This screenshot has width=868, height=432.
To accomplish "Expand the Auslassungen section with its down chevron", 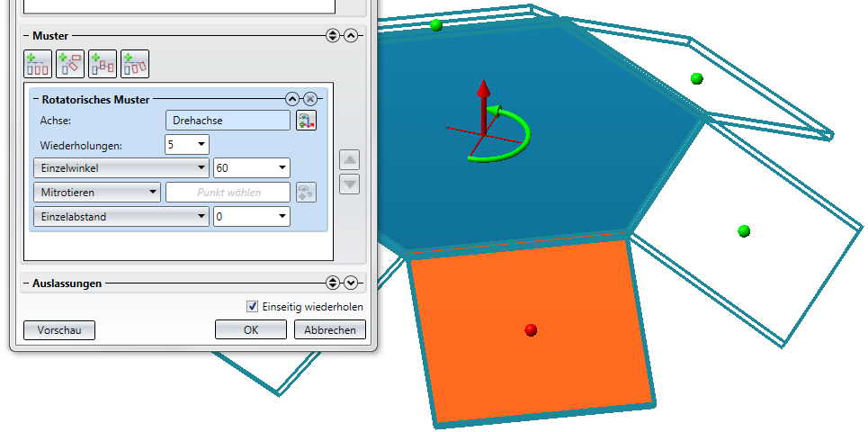I will coord(351,283).
